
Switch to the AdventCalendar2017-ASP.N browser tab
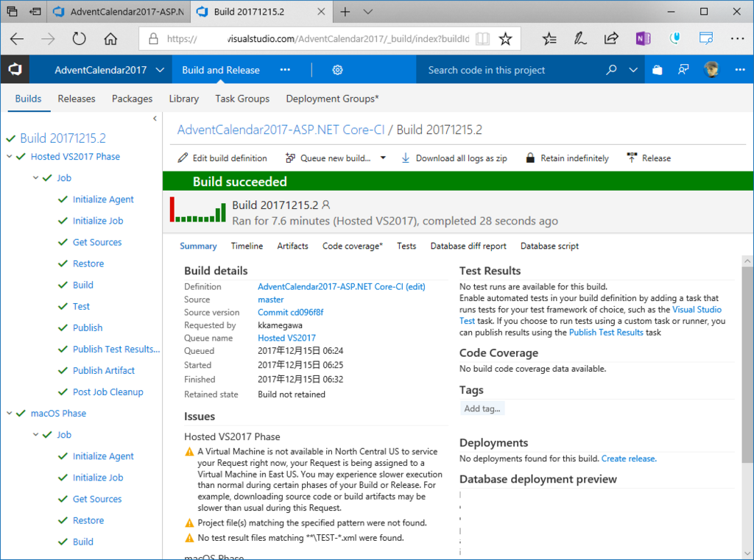(119, 12)
